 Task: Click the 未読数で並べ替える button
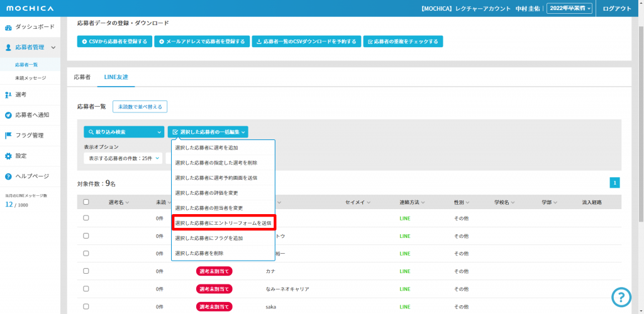pos(140,107)
